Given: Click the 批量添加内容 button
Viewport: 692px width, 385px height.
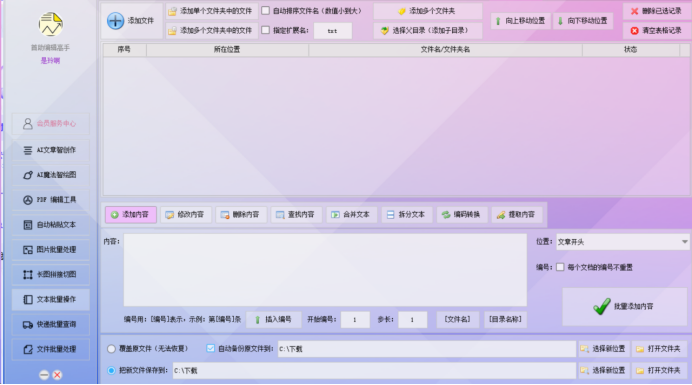Looking at the screenshot, I should (624, 307).
